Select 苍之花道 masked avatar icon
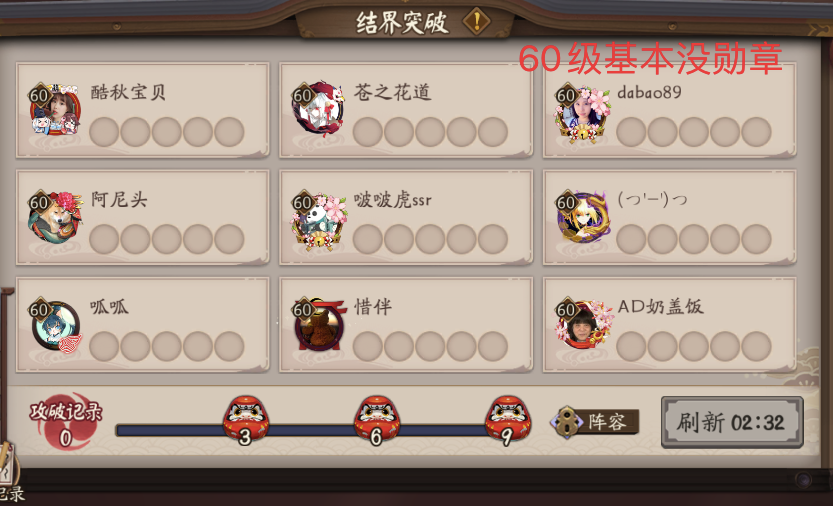The image size is (833, 506). pyautogui.click(x=318, y=110)
